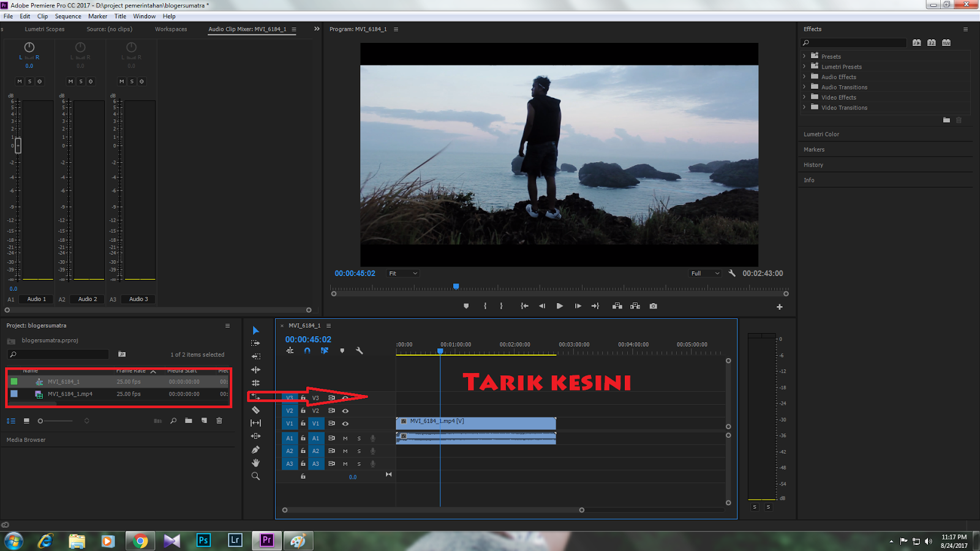Create a new bin in Project panel
The width and height of the screenshot is (980, 551).
[189, 421]
